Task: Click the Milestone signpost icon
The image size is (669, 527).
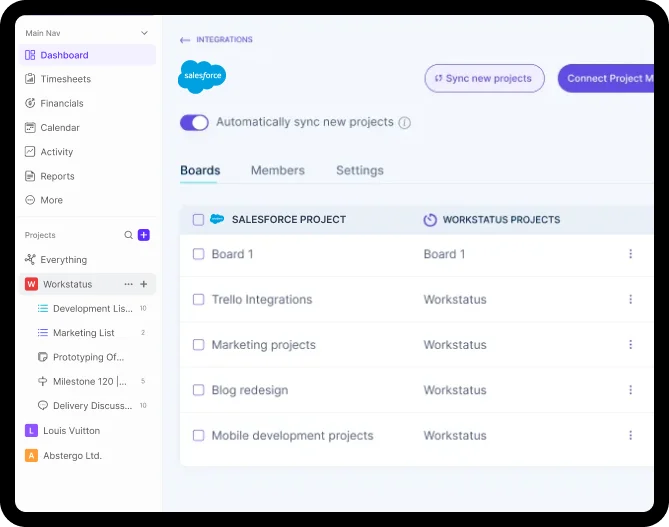Action: [x=43, y=381]
